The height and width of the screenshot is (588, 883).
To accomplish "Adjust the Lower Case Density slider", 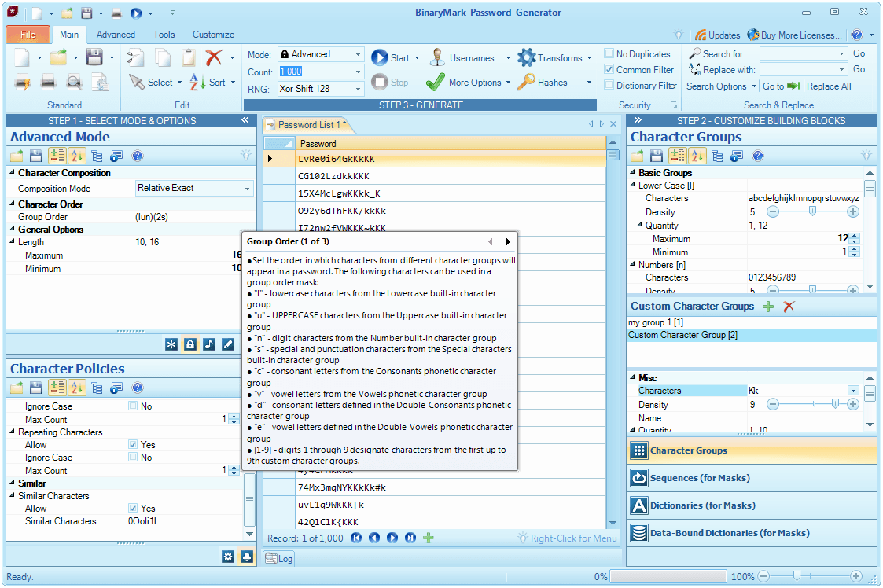I will [x=812, y=211].
